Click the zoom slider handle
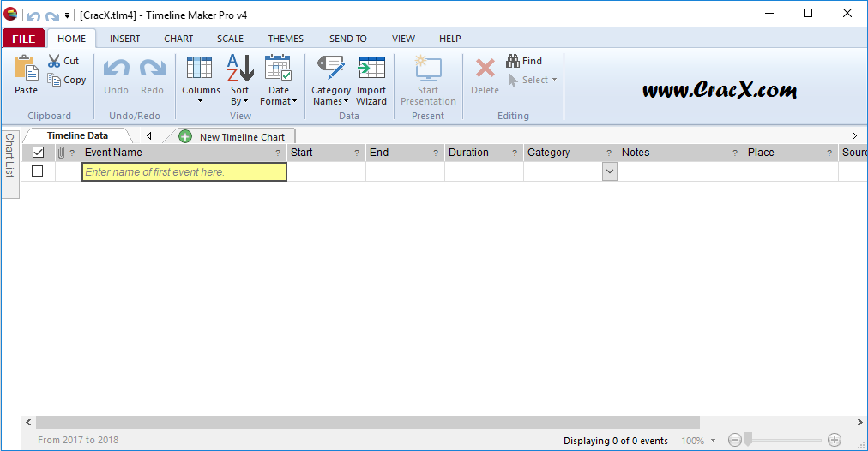This screenshot has width=868, height=451. (x=748, y=440)
